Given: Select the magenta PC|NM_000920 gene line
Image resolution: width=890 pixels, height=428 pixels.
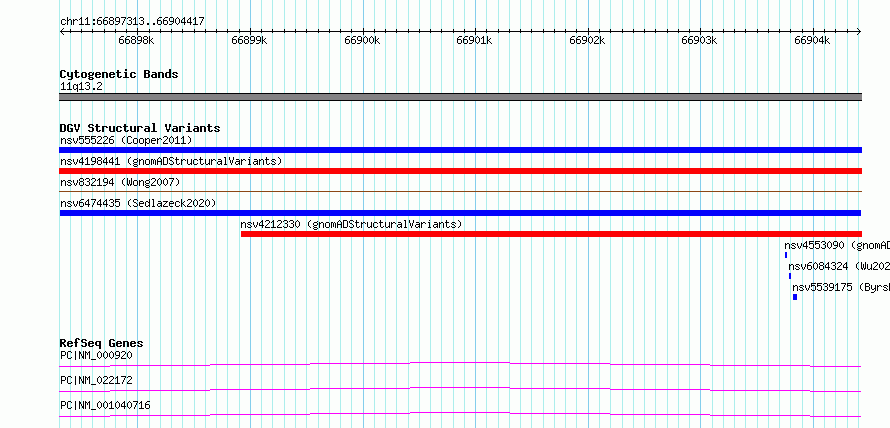Looking at the screenshot, I should (460, 364).
